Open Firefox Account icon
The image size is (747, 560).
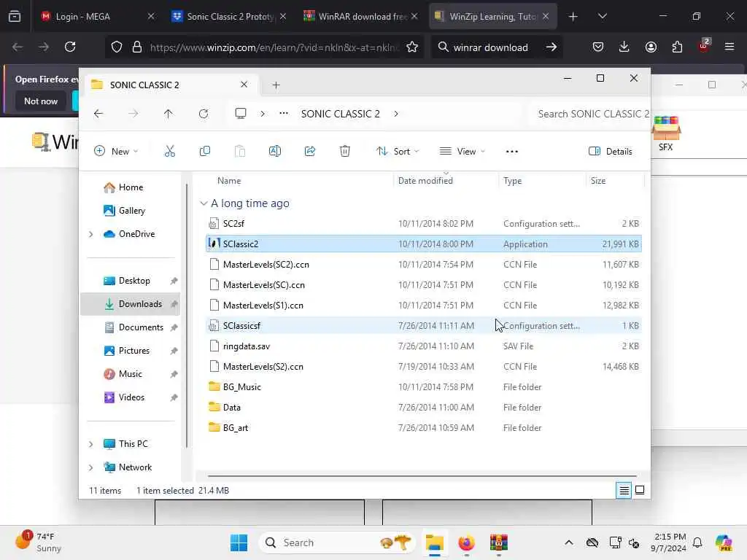pos(651,47)
